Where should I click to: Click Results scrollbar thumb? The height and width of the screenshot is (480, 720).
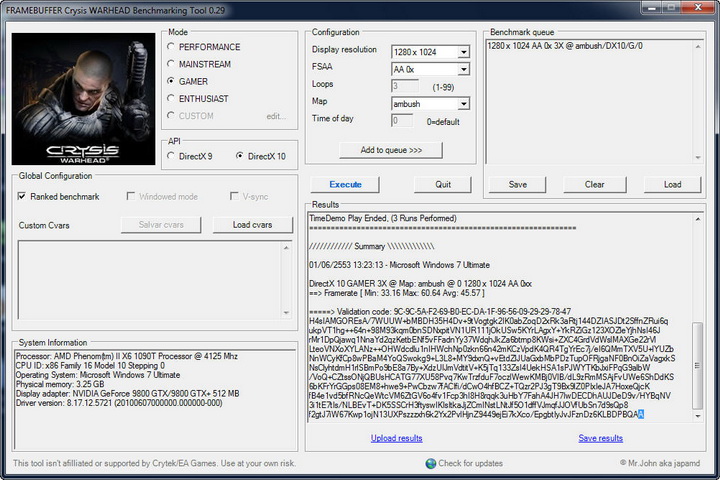698,366
